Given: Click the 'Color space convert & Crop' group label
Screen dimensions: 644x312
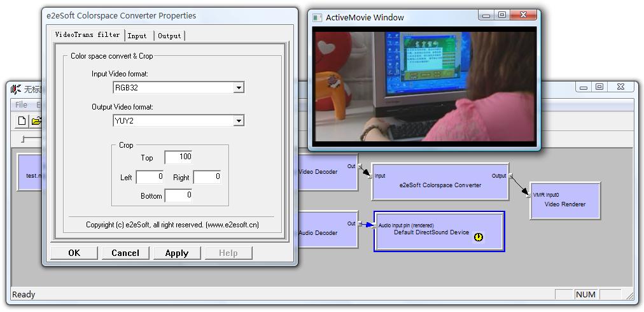Looking at the screenshot, I should 112,56.
